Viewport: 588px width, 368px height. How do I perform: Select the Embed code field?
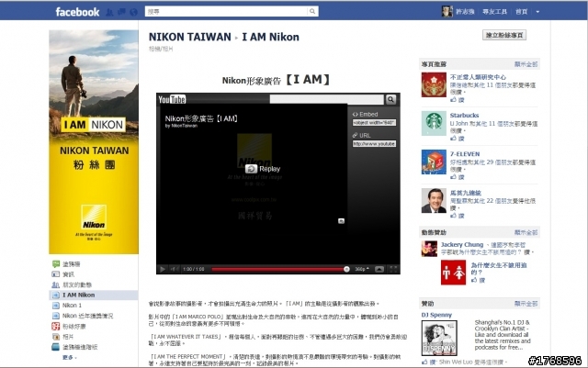[x=374, y=123]
